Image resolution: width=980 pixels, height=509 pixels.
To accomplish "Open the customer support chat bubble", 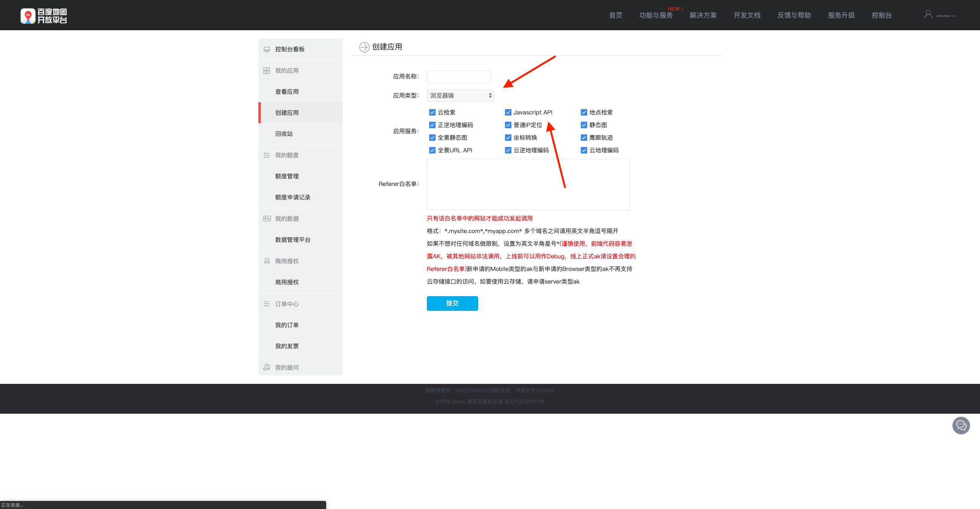I will [961, 425].
